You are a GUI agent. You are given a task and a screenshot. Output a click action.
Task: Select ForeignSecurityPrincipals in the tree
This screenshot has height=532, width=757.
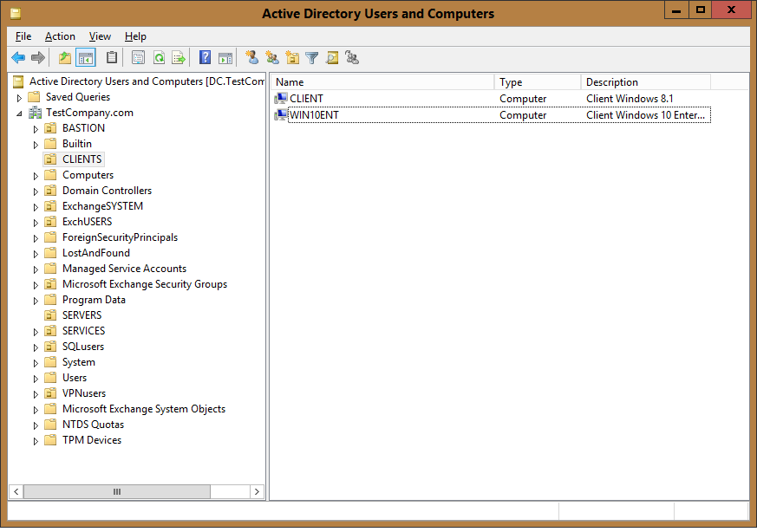click(x=120, y=237)
